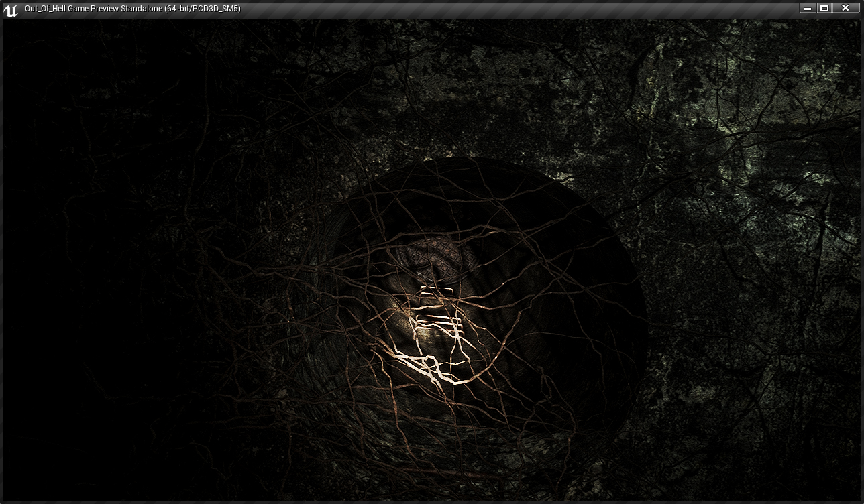Click the Out_Of_Hell Game Preview Standalone title text
The height and width of the screenshot is (504, 864).
(132, 9)
